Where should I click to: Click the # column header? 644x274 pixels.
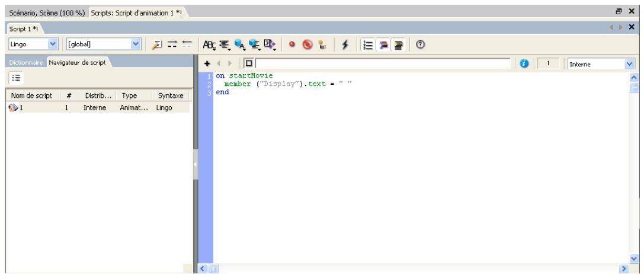pyautogui.click(x=69, y=95)
